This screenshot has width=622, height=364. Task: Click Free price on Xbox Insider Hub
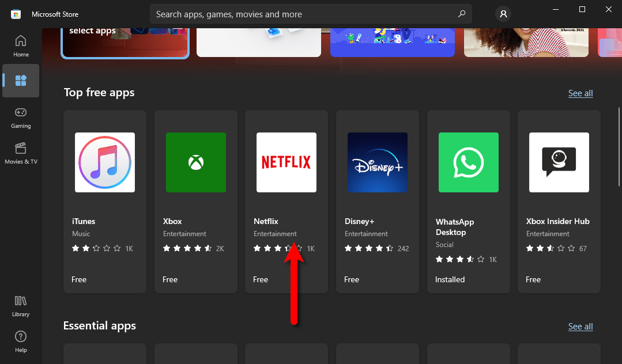533,279
